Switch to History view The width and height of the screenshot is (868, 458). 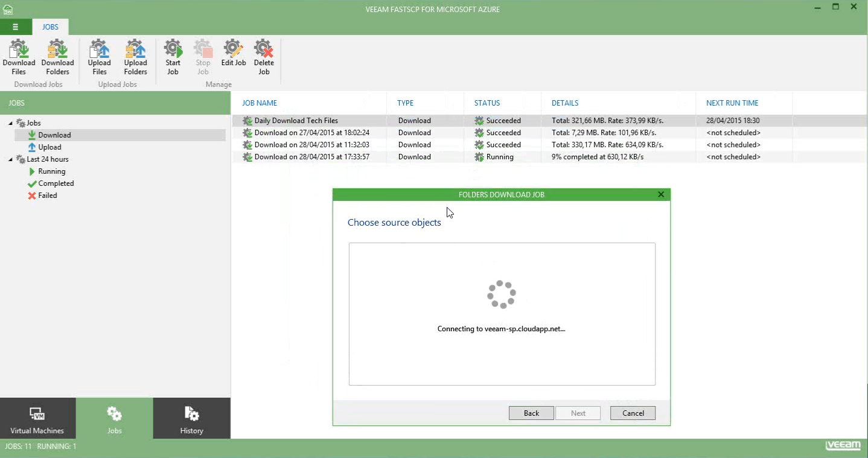pyautogui.click(x=191, y=418)
